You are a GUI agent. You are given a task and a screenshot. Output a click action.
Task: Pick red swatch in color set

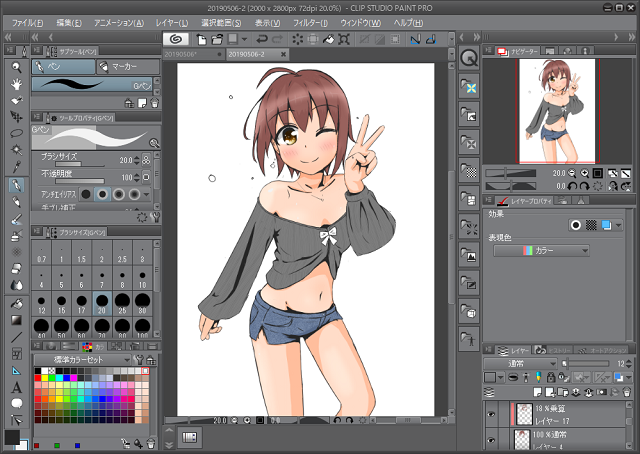pos(38,378)
